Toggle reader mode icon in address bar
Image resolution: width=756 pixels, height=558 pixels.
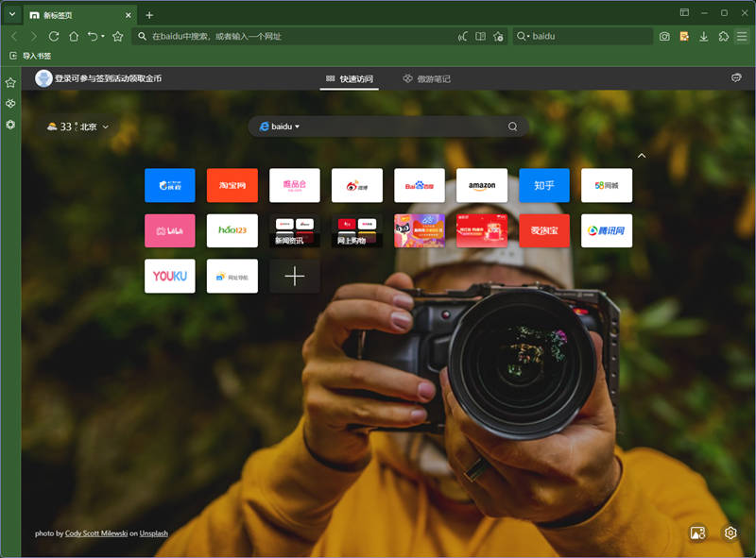480,36
